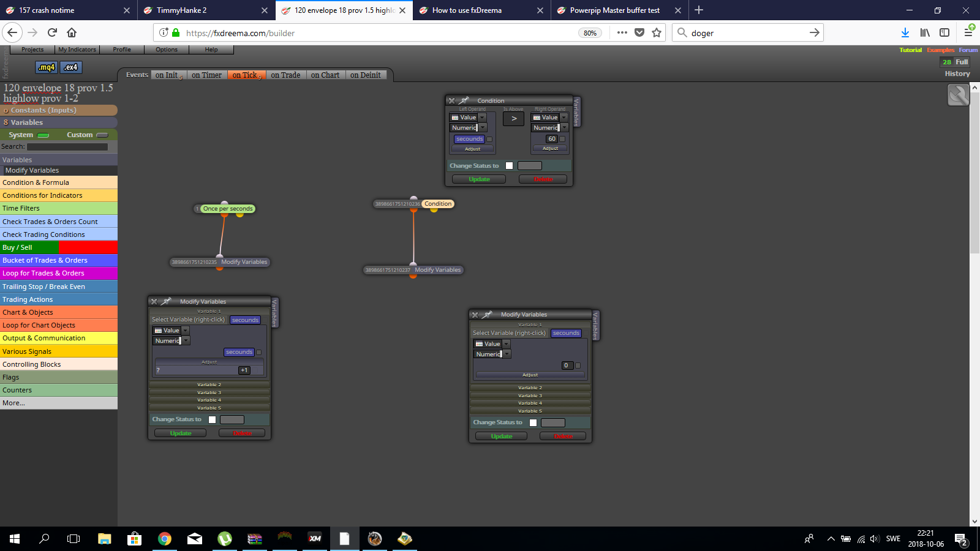Open the Options menu

(167, 50)
